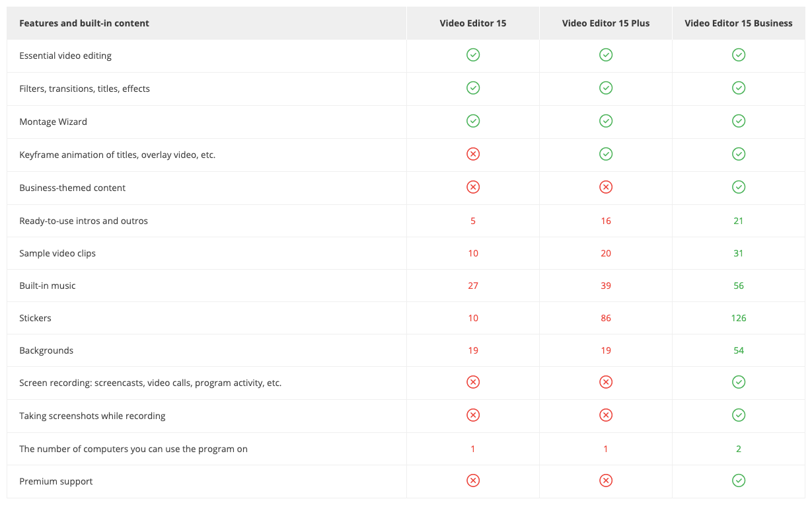Click the Backgrounds count 54 in Business column

[x=738, y=350]
